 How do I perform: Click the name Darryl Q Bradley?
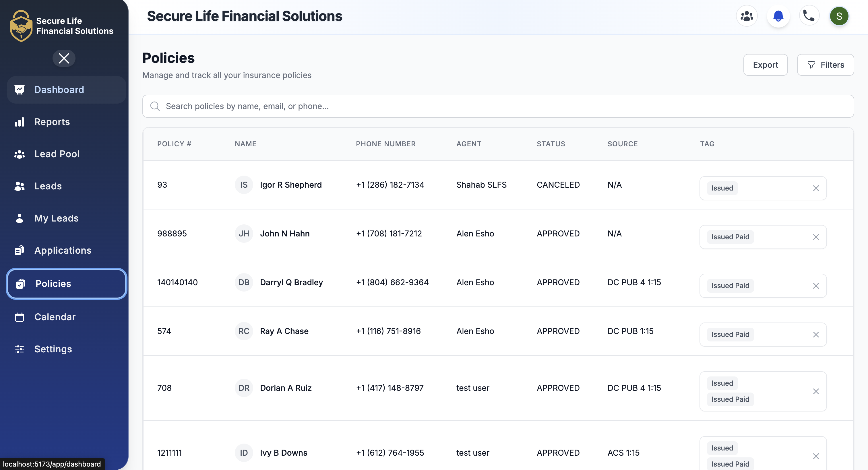click(291, 282)
